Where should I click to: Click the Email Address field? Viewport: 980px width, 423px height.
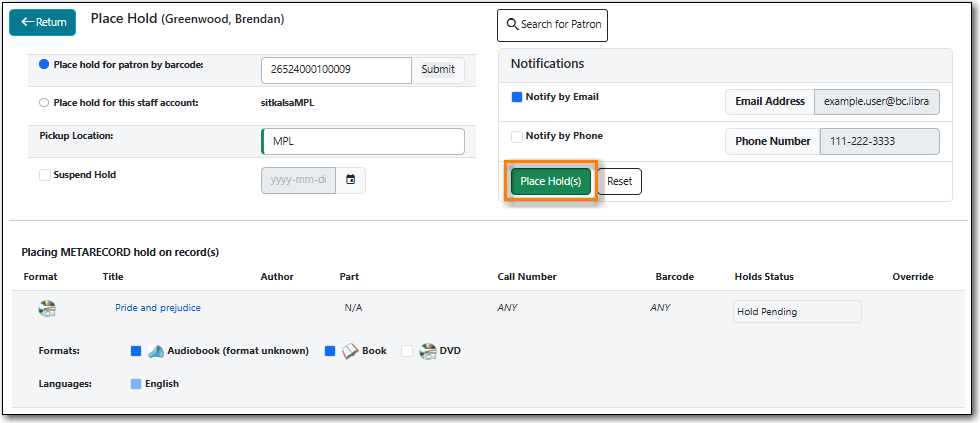pos(877,101)
